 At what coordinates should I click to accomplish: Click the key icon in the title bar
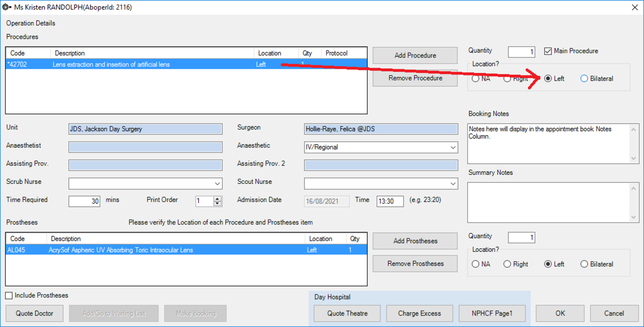pos(6,7)
